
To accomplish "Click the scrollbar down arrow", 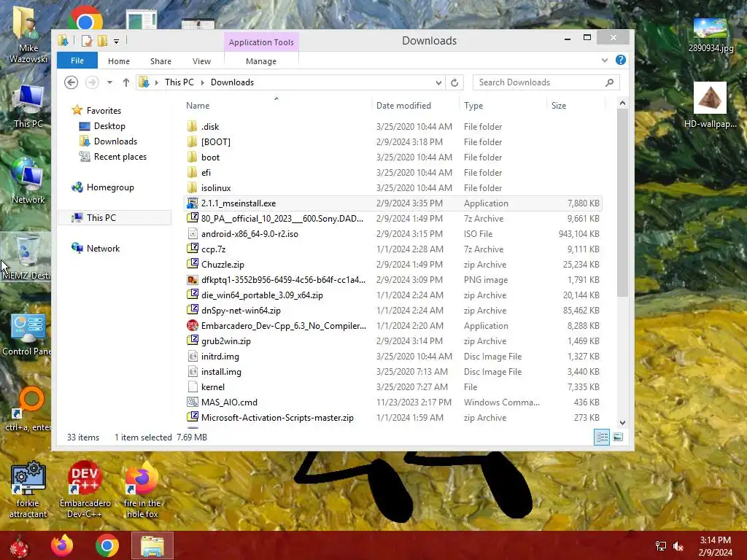I will pos(622,423).
